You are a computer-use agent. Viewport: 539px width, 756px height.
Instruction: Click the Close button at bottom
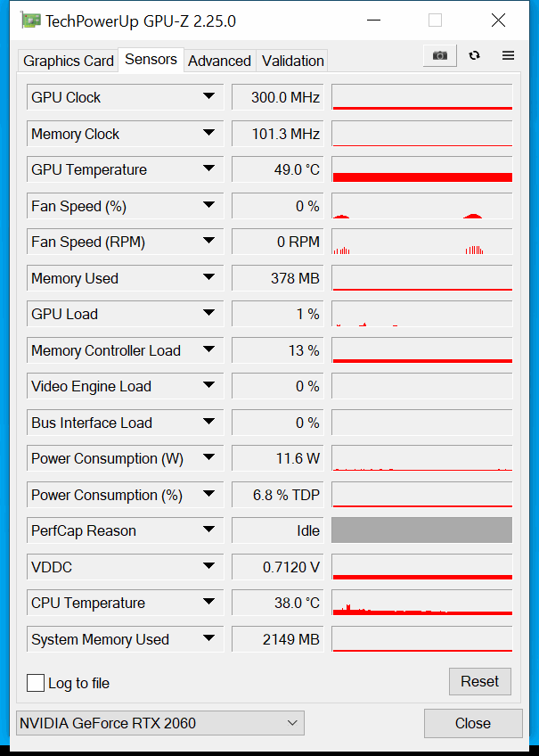(473, 723)
